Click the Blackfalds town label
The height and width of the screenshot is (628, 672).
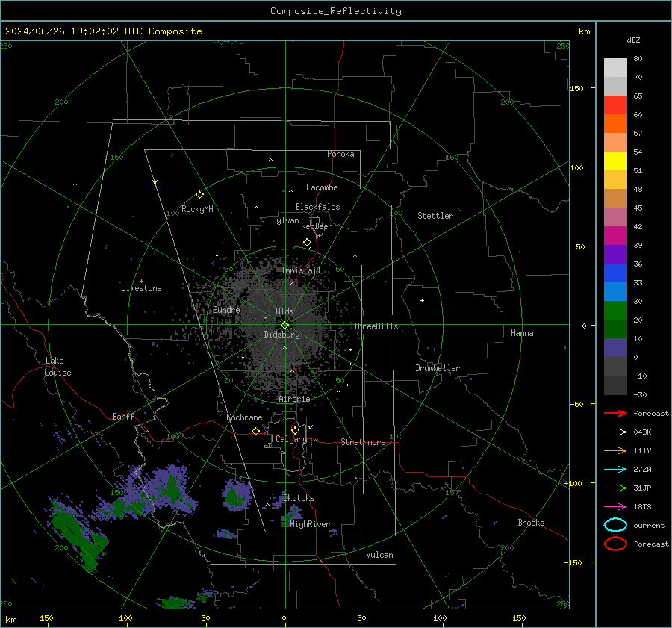pos(317,207)
